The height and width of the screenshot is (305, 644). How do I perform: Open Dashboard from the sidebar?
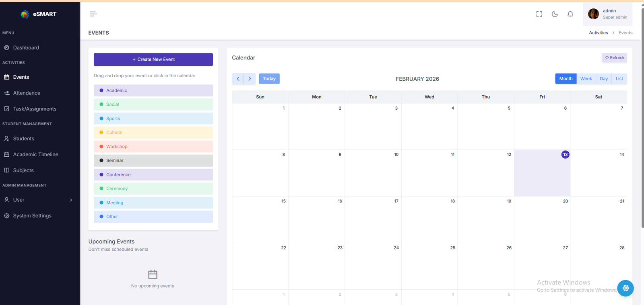pyautogui.click(x=26, y=48)
